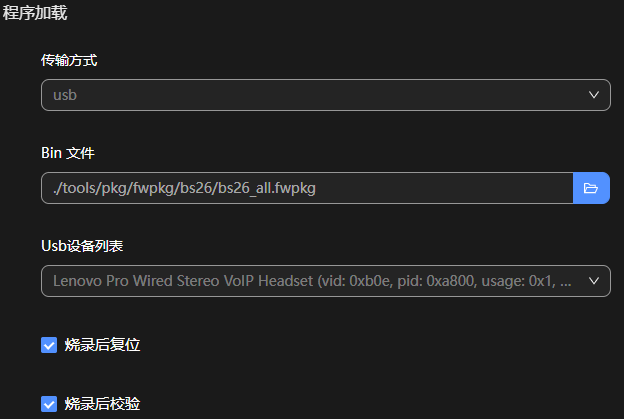Expand the 传输方式 dropdown arrow

[x=594, y=95]
